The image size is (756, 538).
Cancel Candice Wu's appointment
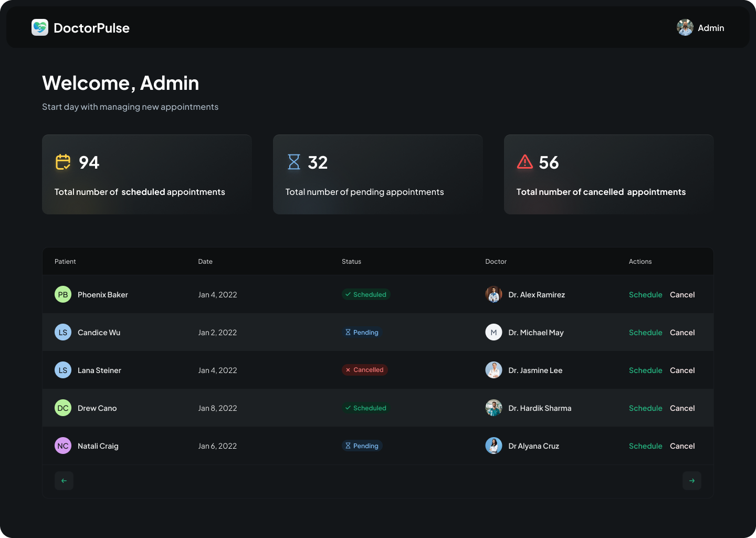pos(682,333)
